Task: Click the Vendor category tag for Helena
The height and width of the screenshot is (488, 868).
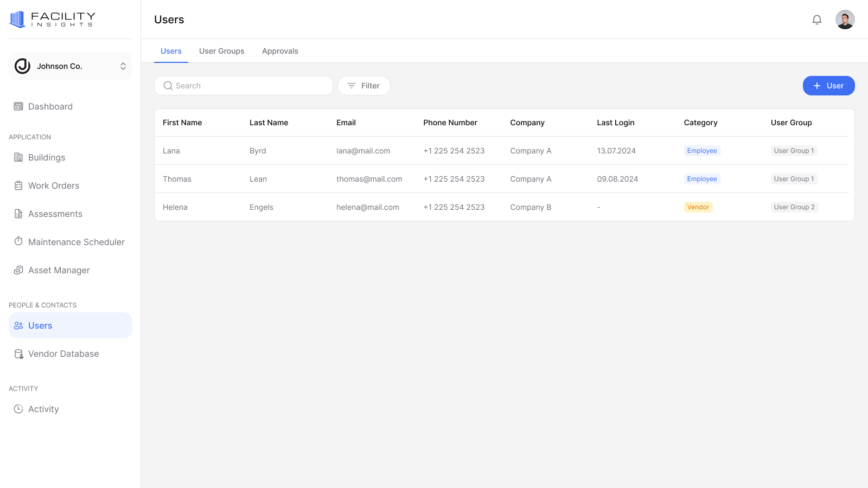Action: click(x=698, y=207)
